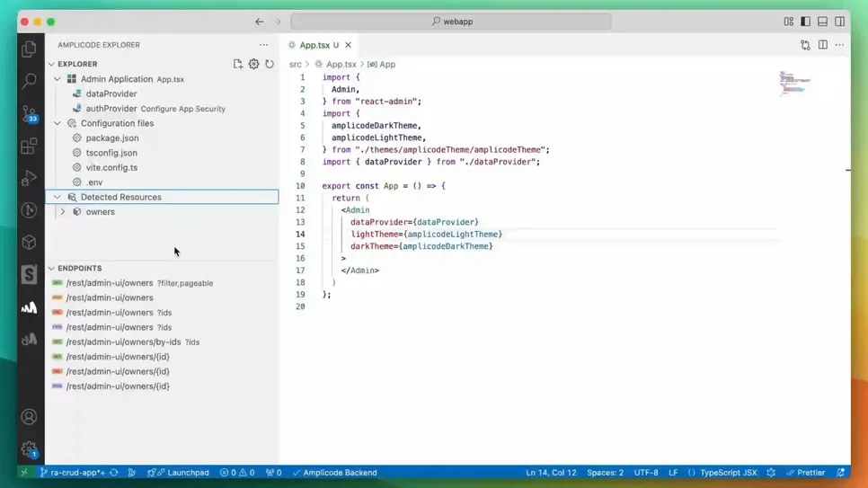Collapse the Configuration files section
The image size is (868, 488).
(58, 123)
